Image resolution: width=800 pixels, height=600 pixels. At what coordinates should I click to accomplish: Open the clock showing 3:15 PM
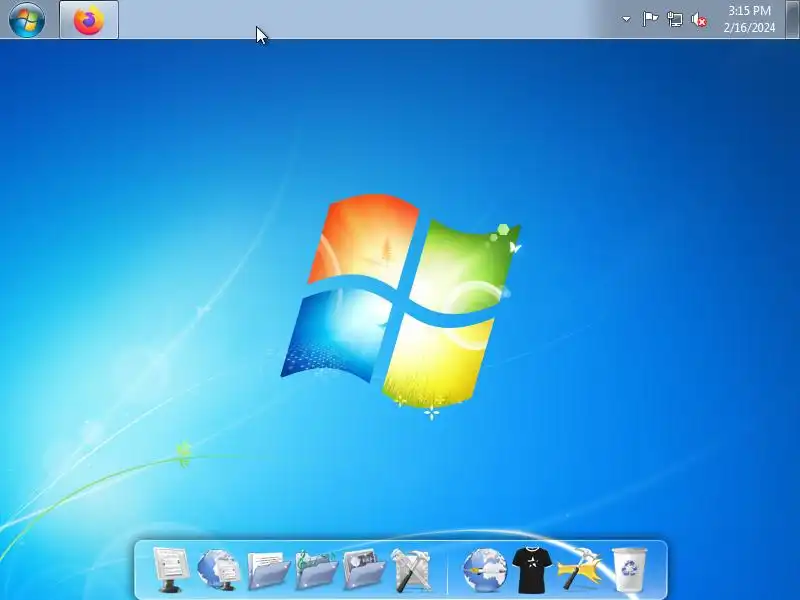pos(749,11)
